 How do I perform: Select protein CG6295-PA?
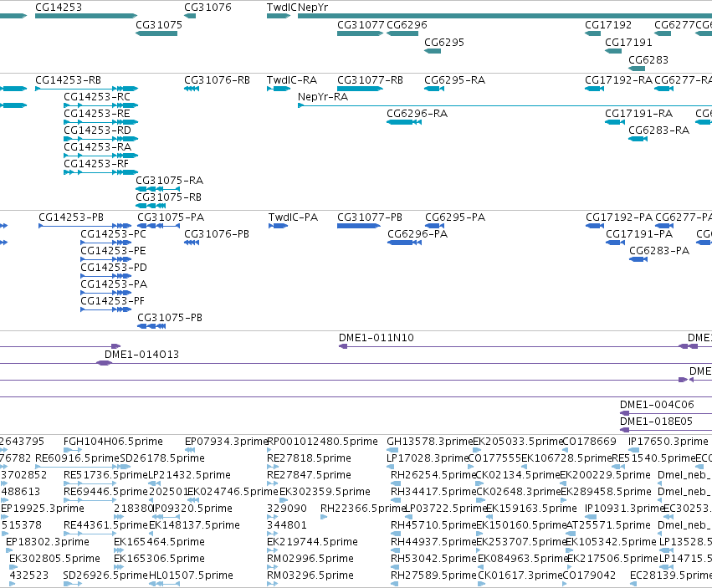455,217
